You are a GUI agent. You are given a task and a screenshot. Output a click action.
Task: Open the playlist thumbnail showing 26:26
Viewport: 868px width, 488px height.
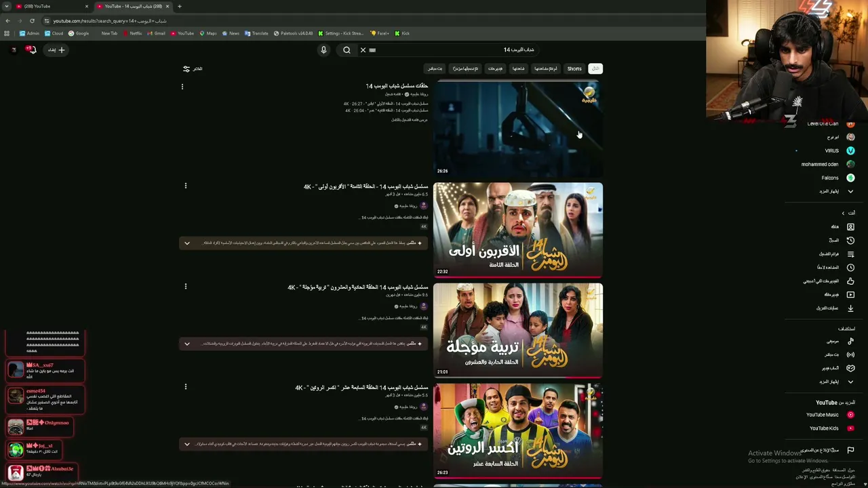[x=518, y=129]
